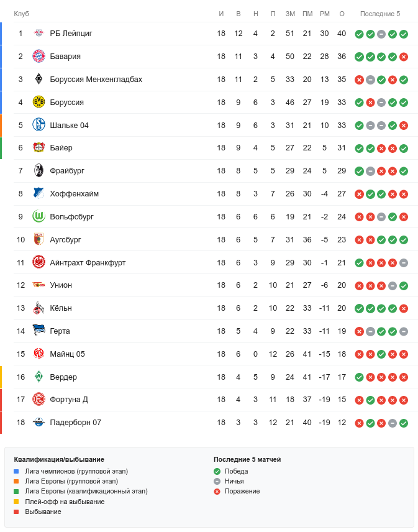Click the Hoffenheim club logo
The image size is (418, 532).
point(39,194)
